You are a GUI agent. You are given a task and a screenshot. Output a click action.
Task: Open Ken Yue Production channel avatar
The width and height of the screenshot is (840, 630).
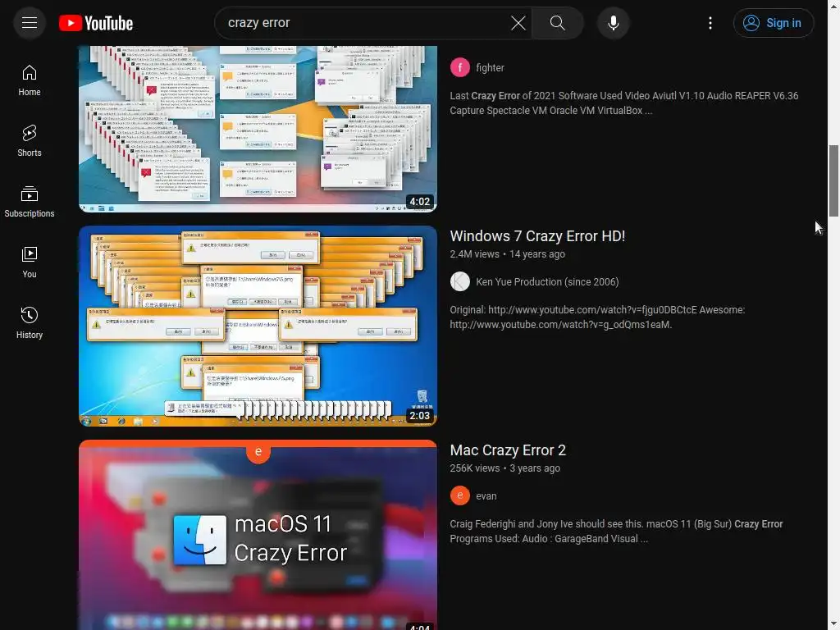[x=459, y=282]
